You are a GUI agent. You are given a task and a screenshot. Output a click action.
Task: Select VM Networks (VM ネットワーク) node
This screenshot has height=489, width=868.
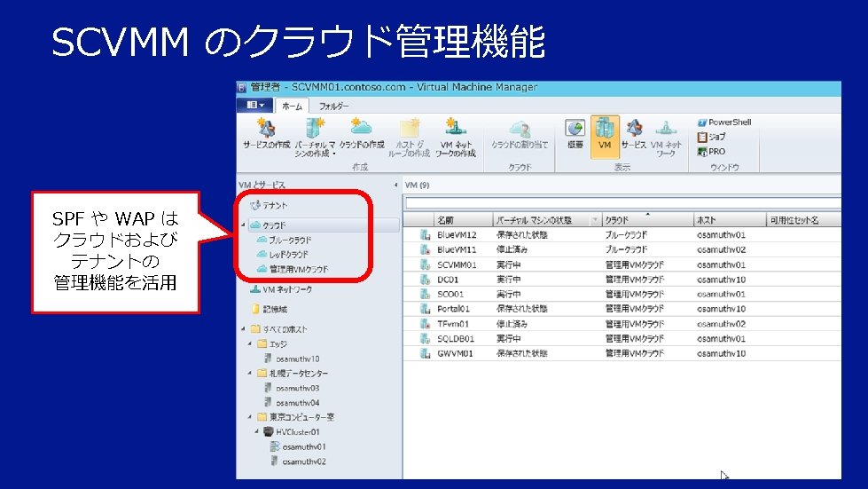pos(281,289)
